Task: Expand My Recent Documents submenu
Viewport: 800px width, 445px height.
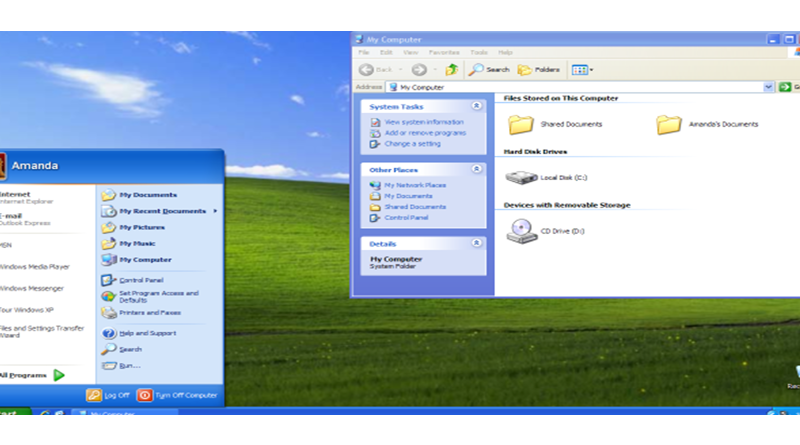Action: tap(160, 211)
